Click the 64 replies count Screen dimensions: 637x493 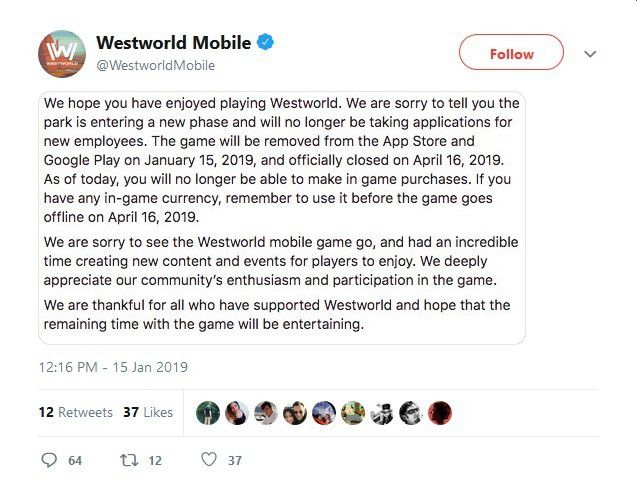click(75, 461)
